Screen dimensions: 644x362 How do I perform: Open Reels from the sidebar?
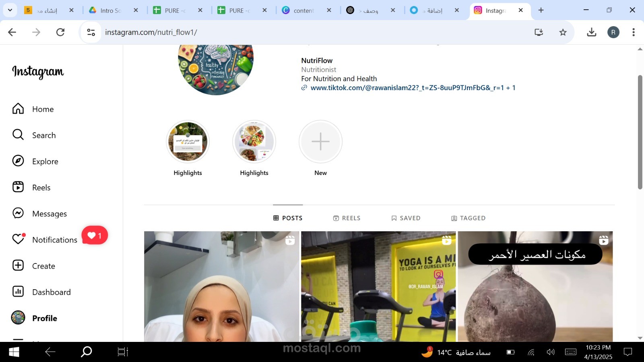pyautogui.click(x=41, y=187)
